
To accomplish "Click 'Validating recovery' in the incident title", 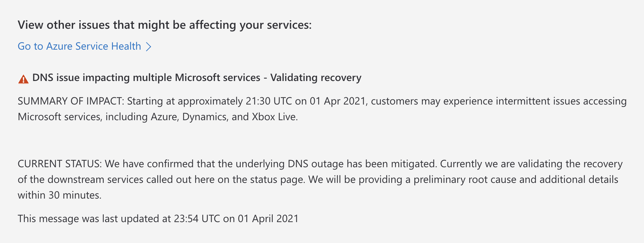I will click(x=316, y=78).
